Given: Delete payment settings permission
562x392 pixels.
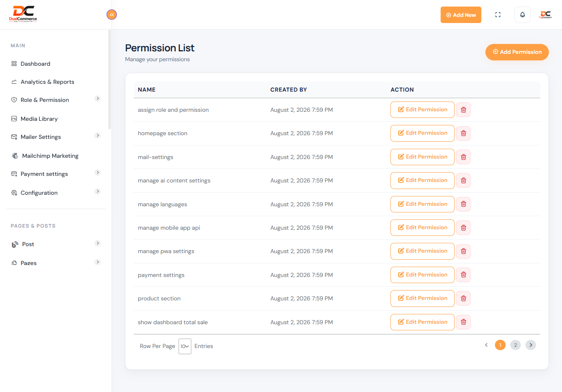Looking at the screenshot, I should coord(463,275).
